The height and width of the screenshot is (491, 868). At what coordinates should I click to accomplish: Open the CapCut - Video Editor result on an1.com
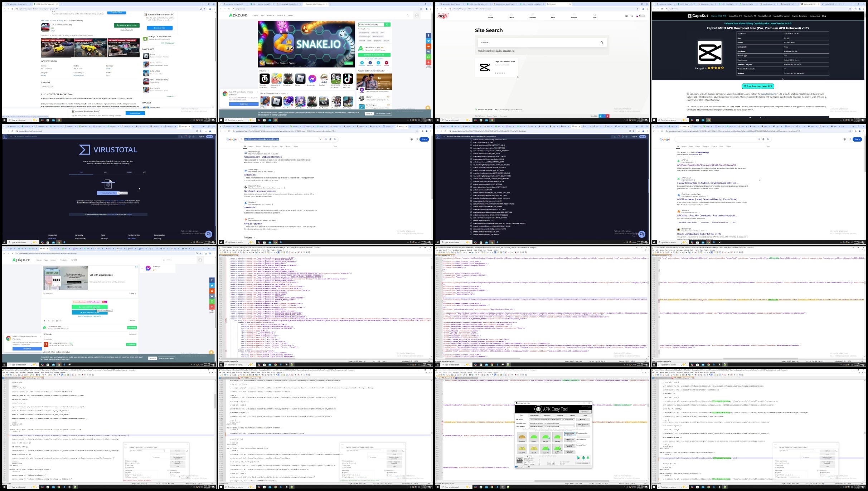pos(497,68)
